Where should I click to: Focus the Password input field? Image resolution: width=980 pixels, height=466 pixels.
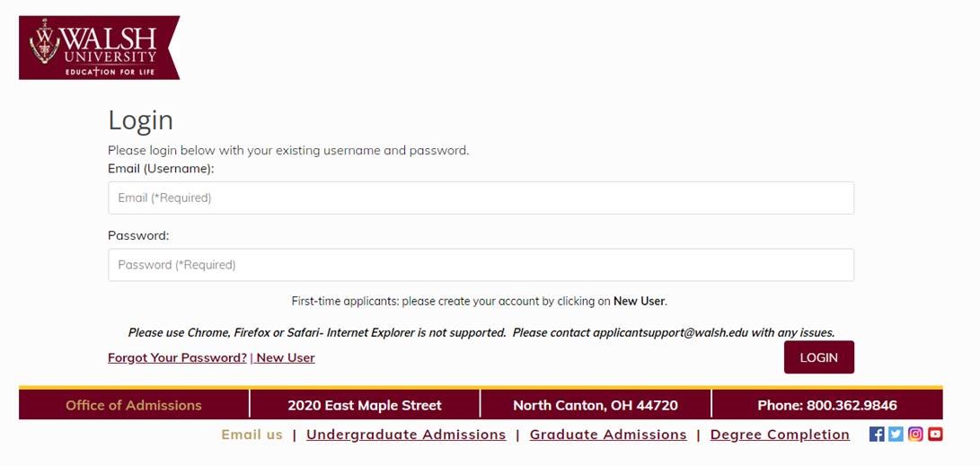[481, 265]
